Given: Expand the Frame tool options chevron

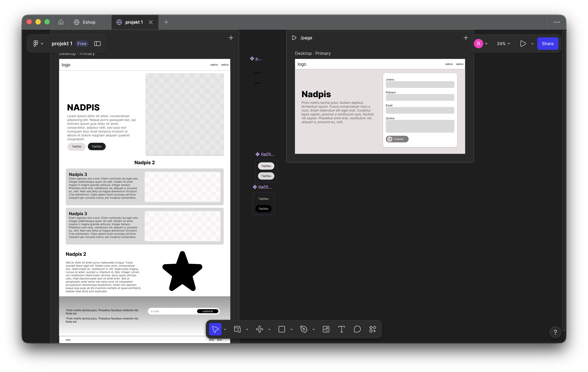Looking at the screenshot, I should [247, 329].
